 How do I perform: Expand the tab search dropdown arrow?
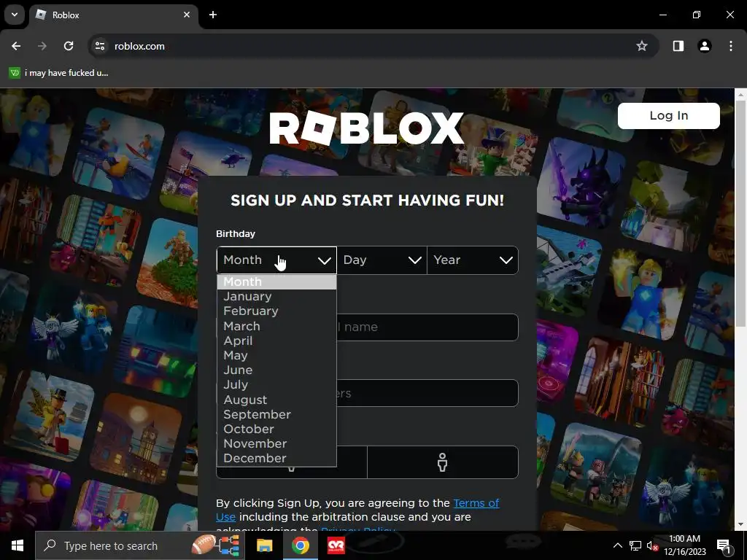15,15
